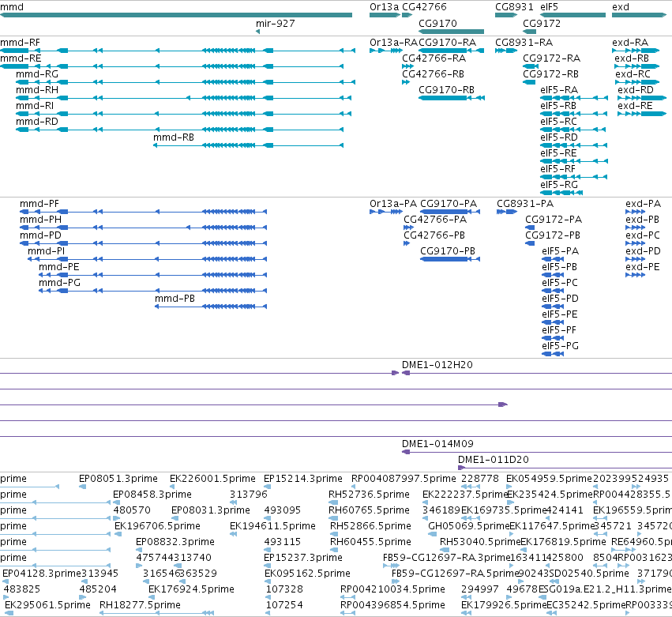
Task: Select transcript mmd-RH
Action: point(37,91)
